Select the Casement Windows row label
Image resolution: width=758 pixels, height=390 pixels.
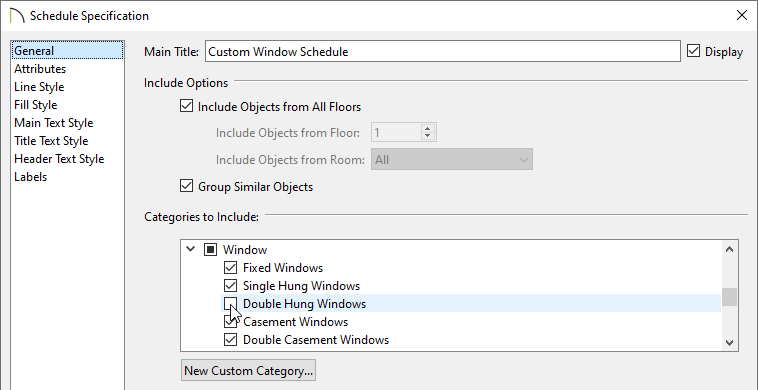[295, 322]
